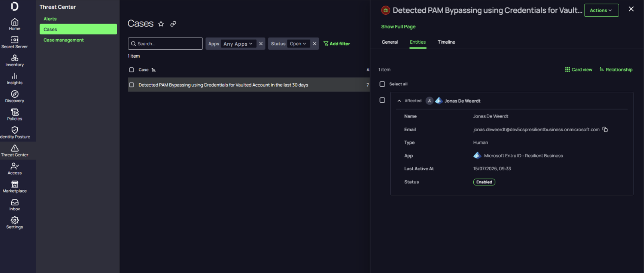Screen dimensions: 644x273
Task: Open Alerts in Threat Center menu
Action: point(50,19)
